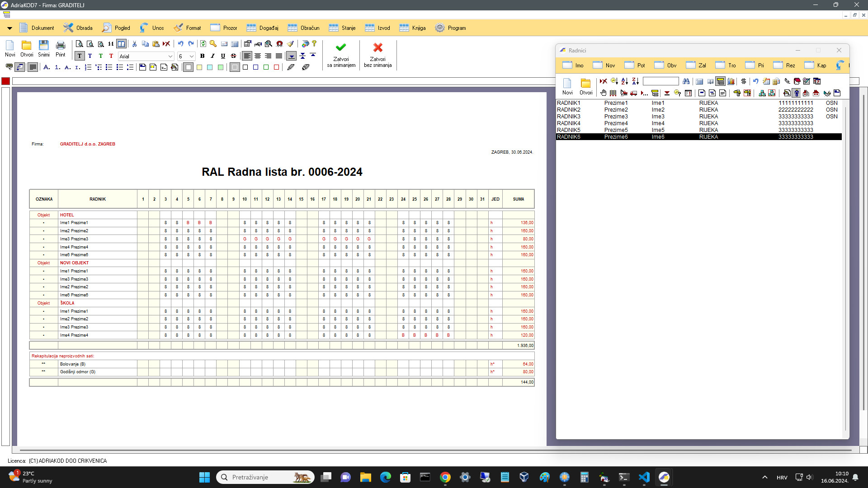
Task: Click the eraser icon
Action: (306, 67)
